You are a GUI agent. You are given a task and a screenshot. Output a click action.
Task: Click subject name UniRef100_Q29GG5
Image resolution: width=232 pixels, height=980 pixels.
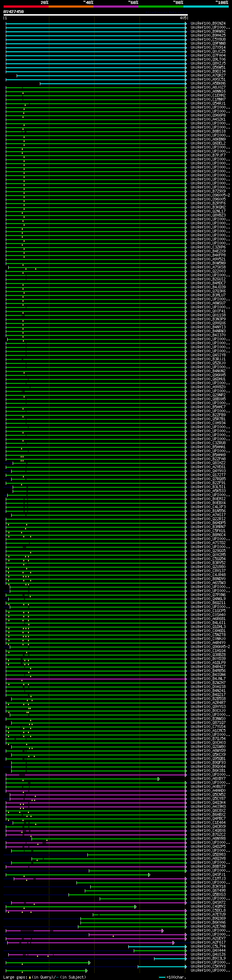(208, 551)
